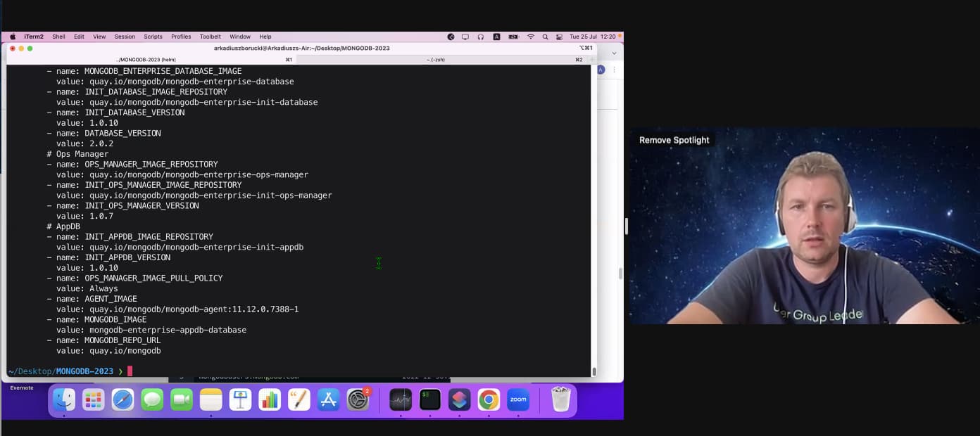980x436 pixels.
Task: Open Zoom app from dock
Action: [518, 399]
